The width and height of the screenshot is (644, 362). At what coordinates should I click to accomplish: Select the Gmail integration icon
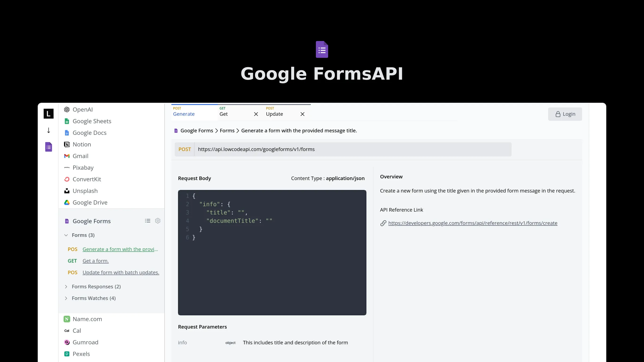[66, 156]
